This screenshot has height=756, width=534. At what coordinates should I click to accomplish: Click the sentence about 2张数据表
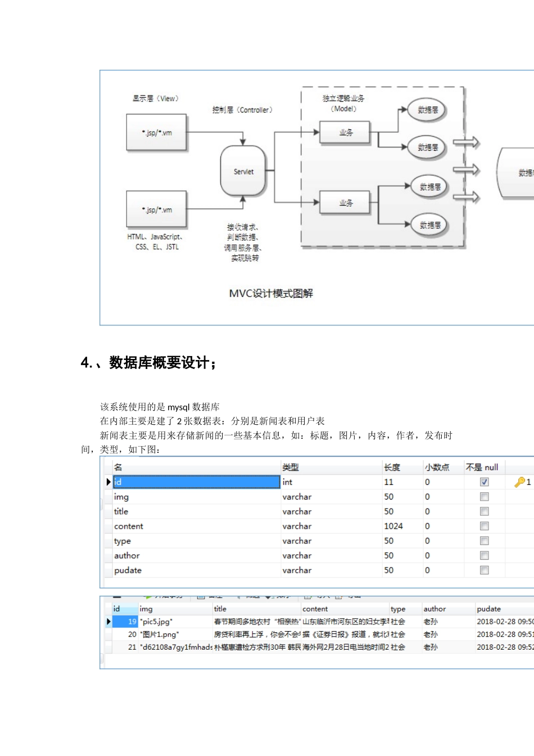pos(212,421)
